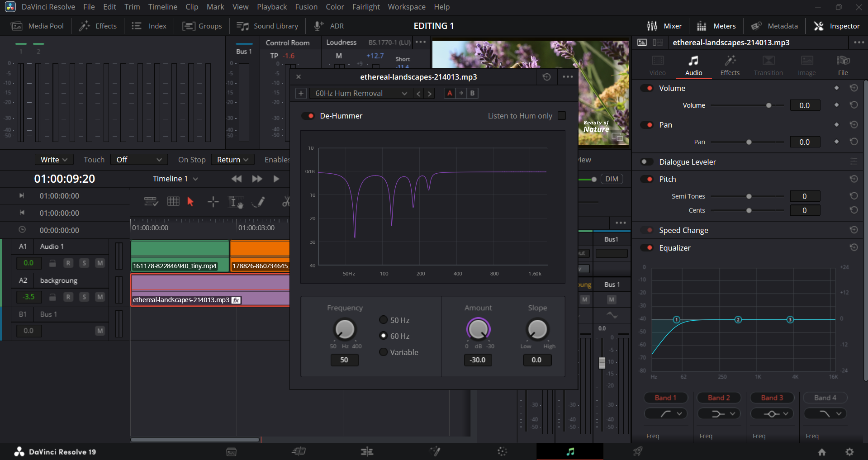Open the Sound Library panel
This screenshot has width=868, height=460.
pyautogui.click(x=267, y=26)
